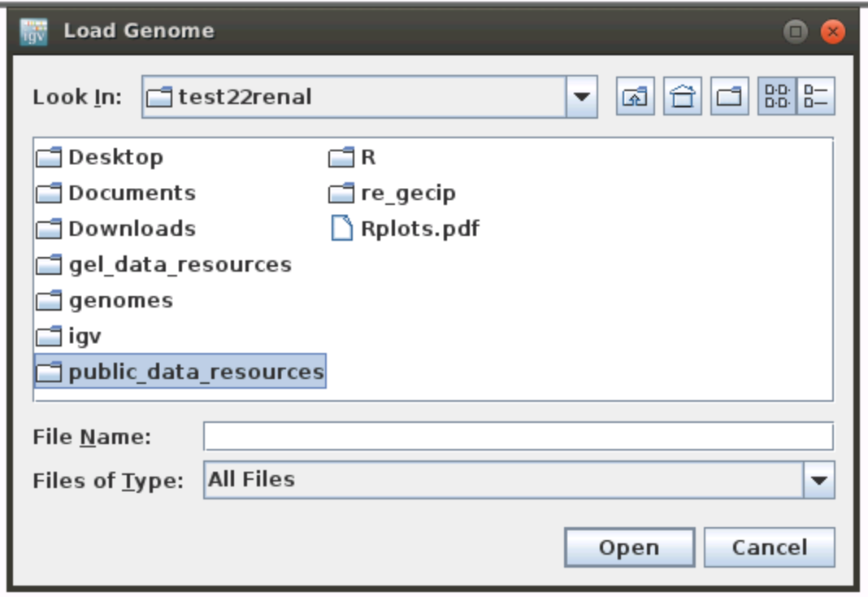Screen dimensions: 868x597
Task: Select the igv folder in the list
Action: click(89, 335)
